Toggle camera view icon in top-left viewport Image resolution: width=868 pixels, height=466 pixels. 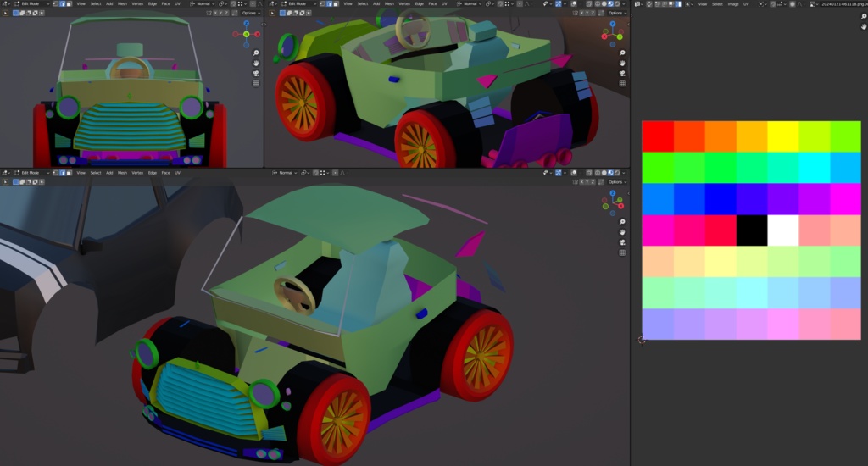(x=256, y=74)
